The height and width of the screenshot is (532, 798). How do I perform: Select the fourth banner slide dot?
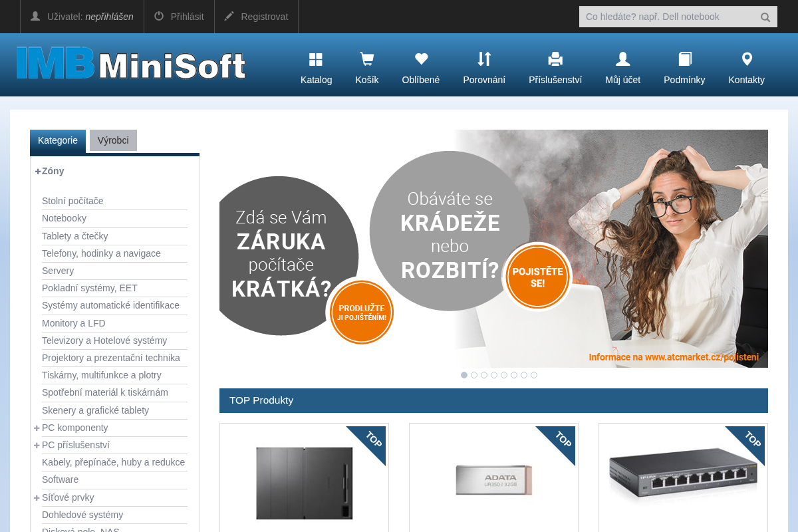tap(494, 375)
